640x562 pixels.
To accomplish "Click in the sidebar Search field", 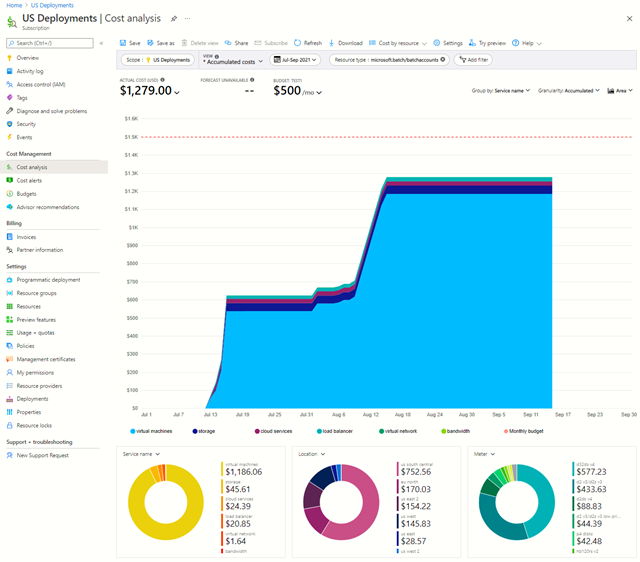I will pyautogui.click(x=50, y=43).
